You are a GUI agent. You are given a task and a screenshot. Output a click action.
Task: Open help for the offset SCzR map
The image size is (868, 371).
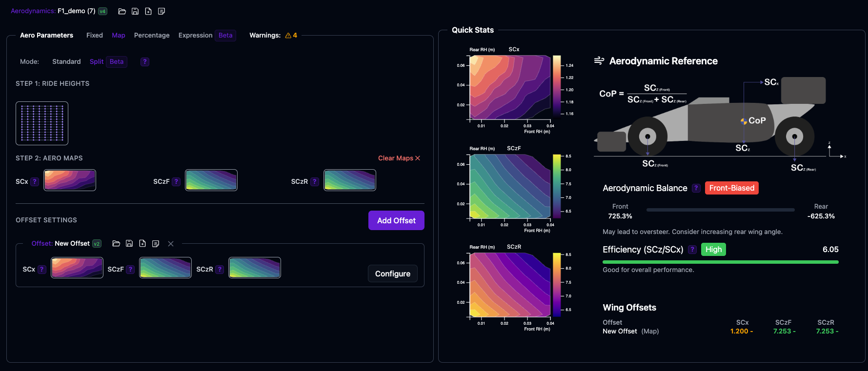point(220,270)
